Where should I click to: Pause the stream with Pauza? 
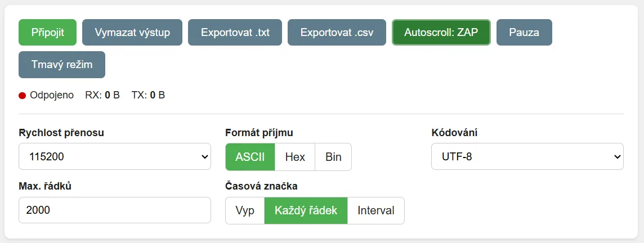(524, 33)
